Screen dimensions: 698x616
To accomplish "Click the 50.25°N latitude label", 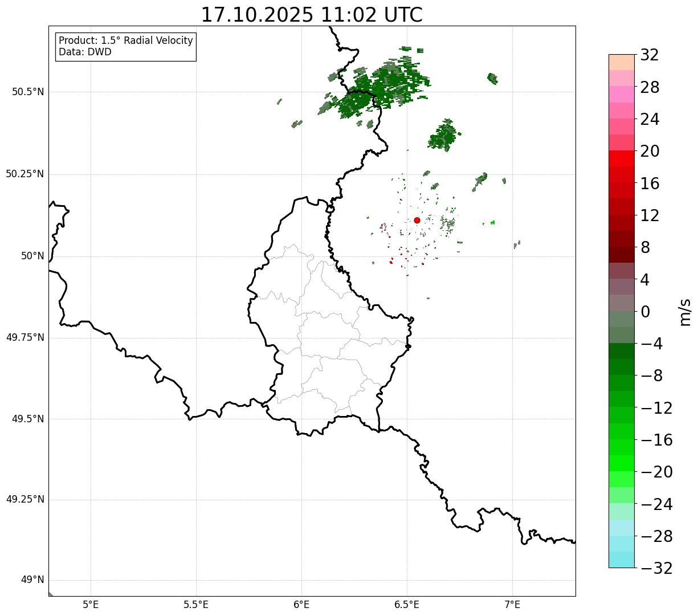I will pos(25,174).
